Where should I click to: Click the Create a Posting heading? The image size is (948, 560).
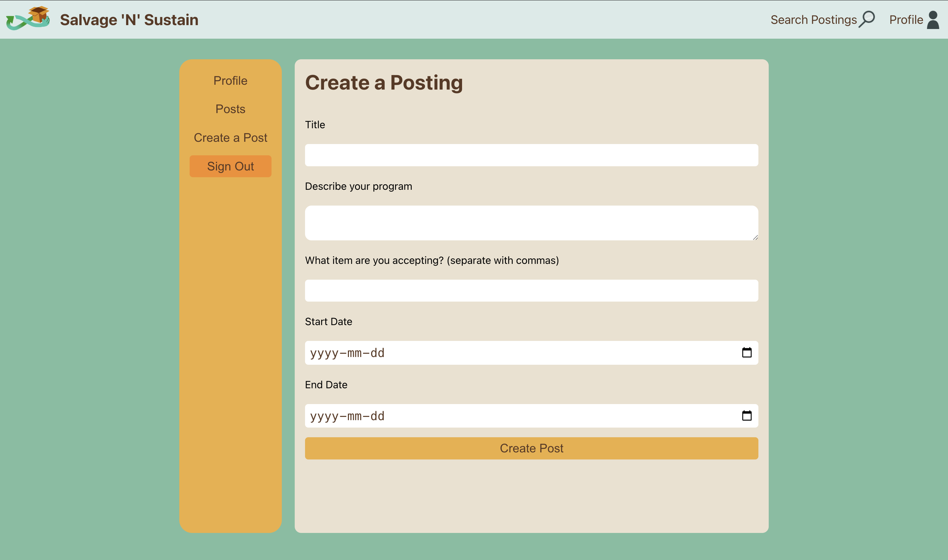coord(384,82)
